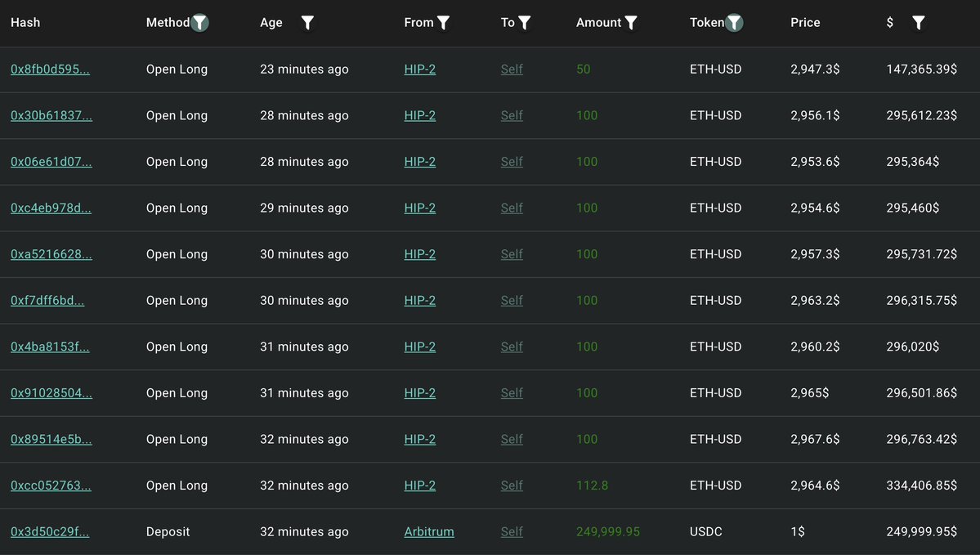Click the Method column filter icon
The image size is (980, 555).
pyautogui.click(x=199, y=23)
